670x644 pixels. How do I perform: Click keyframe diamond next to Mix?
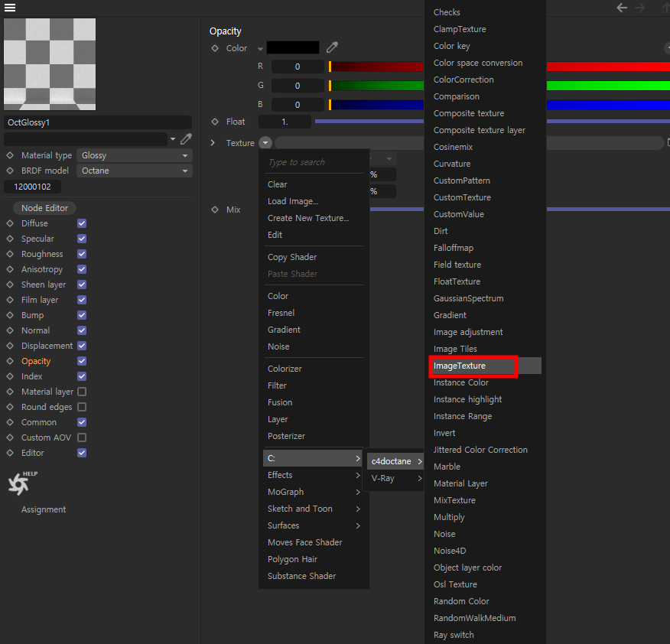point(215,210)
